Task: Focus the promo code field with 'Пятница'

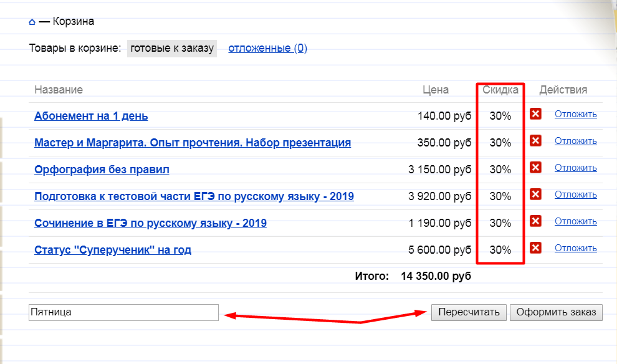Action: [x=123, y=312]
